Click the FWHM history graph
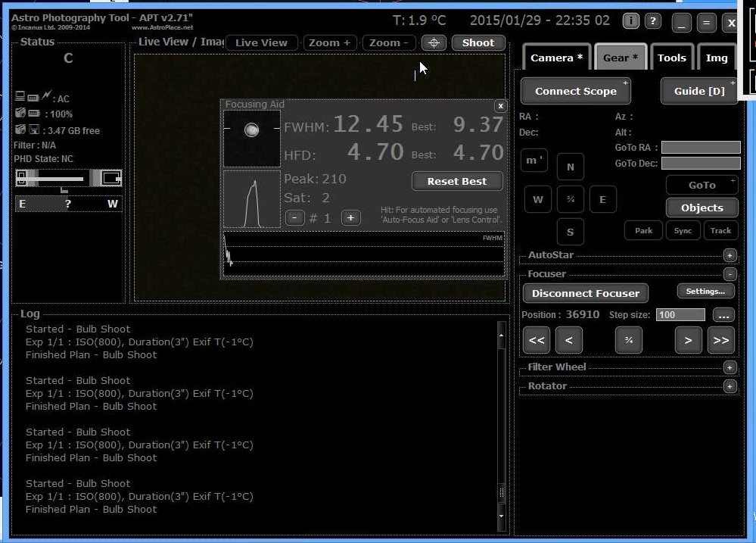Viewport: 756px width, 543px height. [x=363, y=254]
